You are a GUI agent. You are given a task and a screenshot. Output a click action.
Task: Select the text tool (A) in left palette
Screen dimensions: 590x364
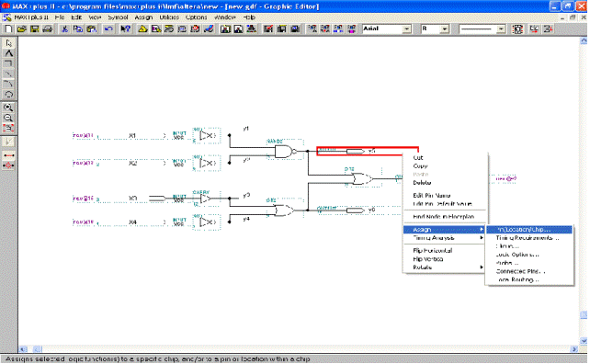[x=8, y=53]
